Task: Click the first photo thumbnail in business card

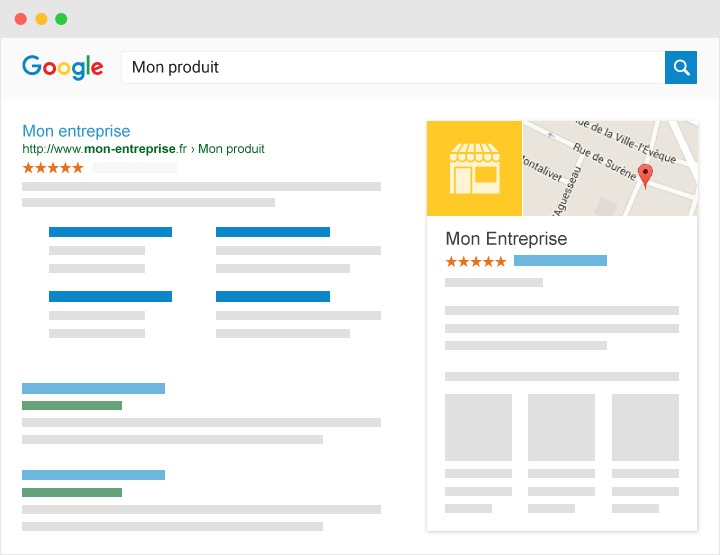Action: [478, 427]
